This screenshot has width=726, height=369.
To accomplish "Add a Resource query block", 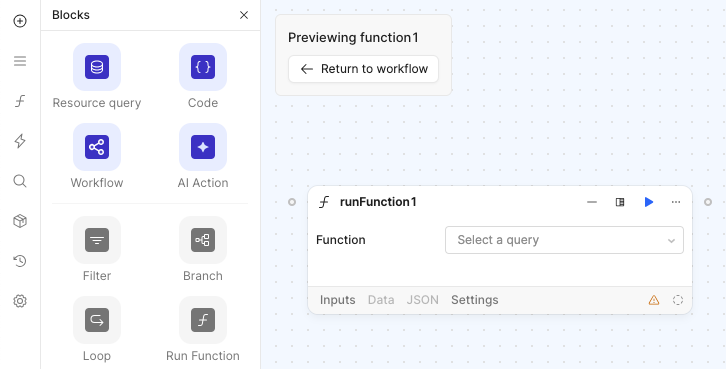I will tap(97, 76).
